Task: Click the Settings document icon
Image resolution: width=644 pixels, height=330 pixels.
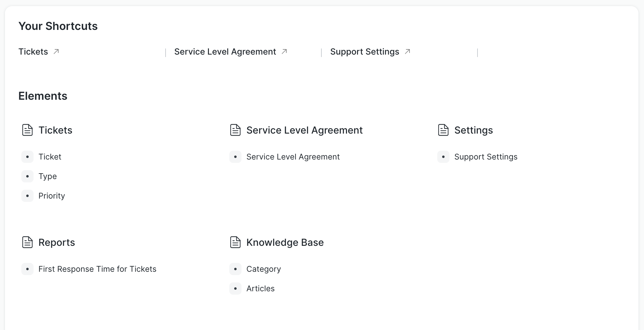Action: pos(443,130)
